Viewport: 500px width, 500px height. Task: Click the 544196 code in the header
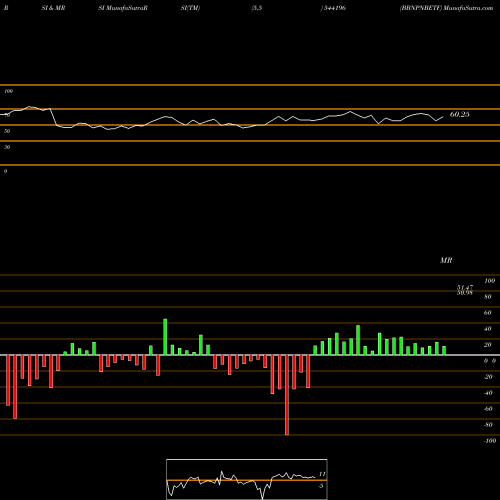pos(334,8)
